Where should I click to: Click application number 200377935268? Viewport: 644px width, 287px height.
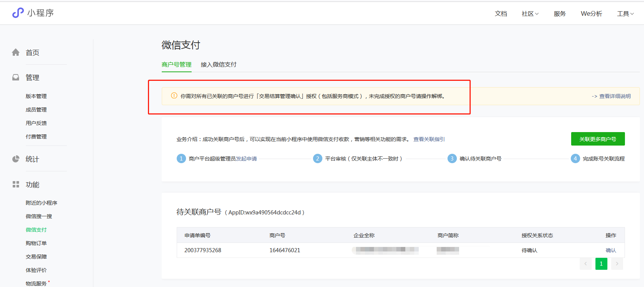203,250
